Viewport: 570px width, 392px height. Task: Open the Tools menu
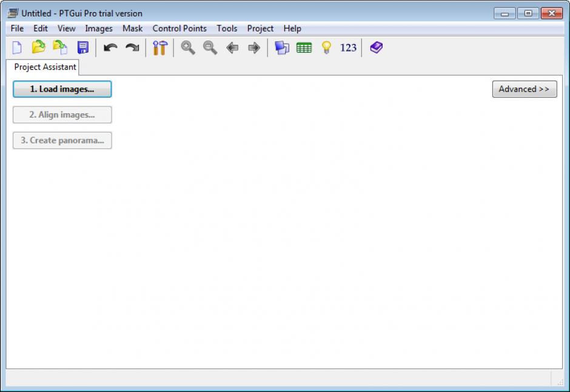(x=227, y=28)
